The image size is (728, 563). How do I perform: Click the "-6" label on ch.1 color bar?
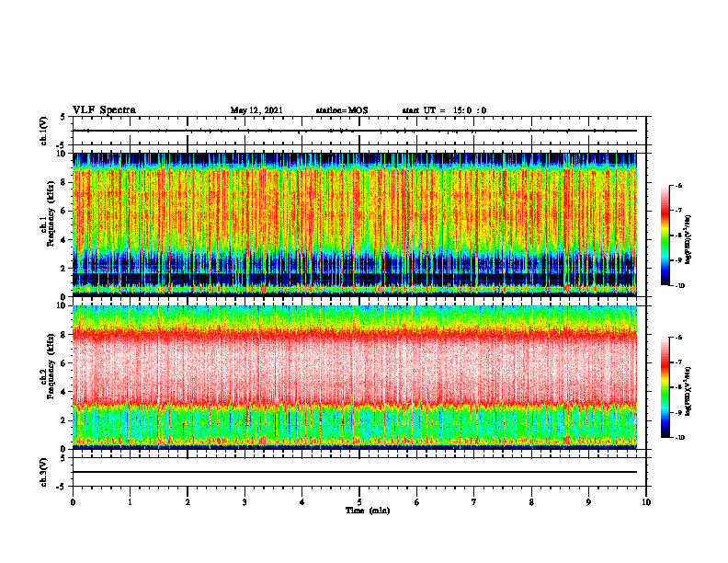coord(678,185)
